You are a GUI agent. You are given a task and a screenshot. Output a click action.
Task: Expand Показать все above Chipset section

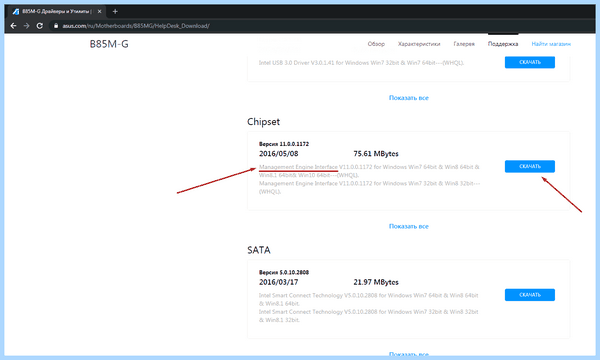point(409,98)
